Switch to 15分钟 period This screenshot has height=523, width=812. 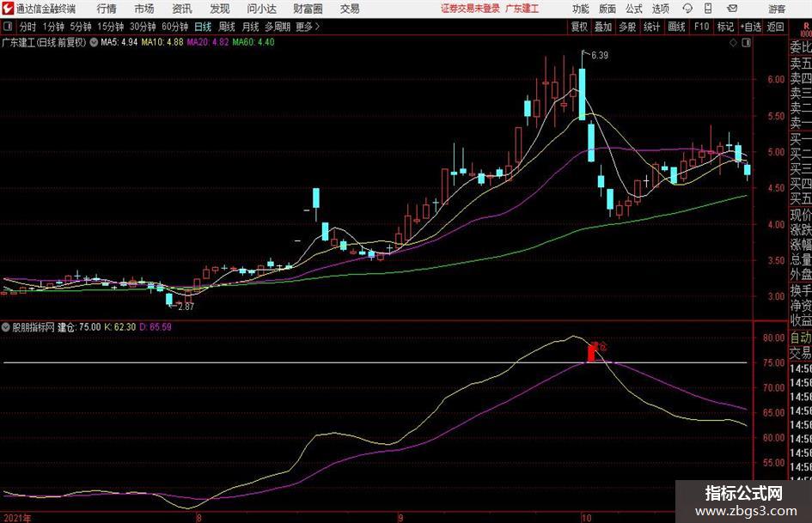pyautogui.click(x=110, y=27)
